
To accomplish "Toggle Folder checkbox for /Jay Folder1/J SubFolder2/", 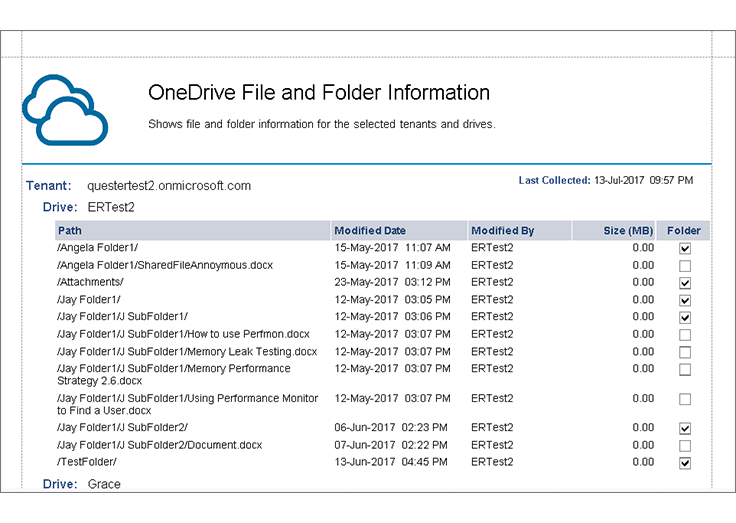I will pyautogui.click(x=685, y=428).
